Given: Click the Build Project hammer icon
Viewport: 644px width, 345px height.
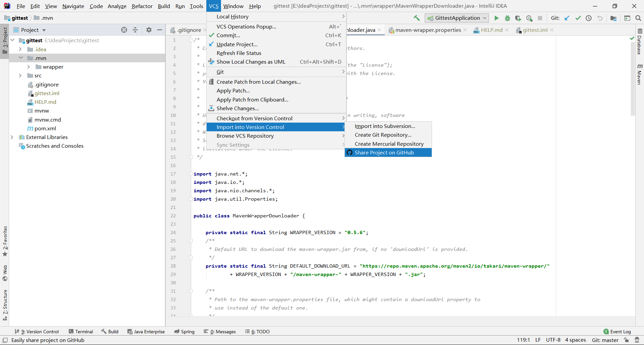Looking at the screenshot, I should point(417,18).
